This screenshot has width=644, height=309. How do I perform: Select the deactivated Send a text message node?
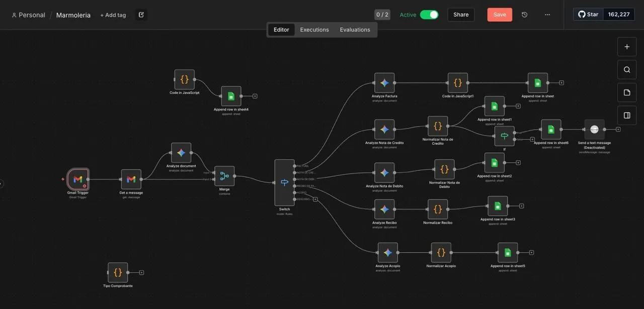point(595,130)
